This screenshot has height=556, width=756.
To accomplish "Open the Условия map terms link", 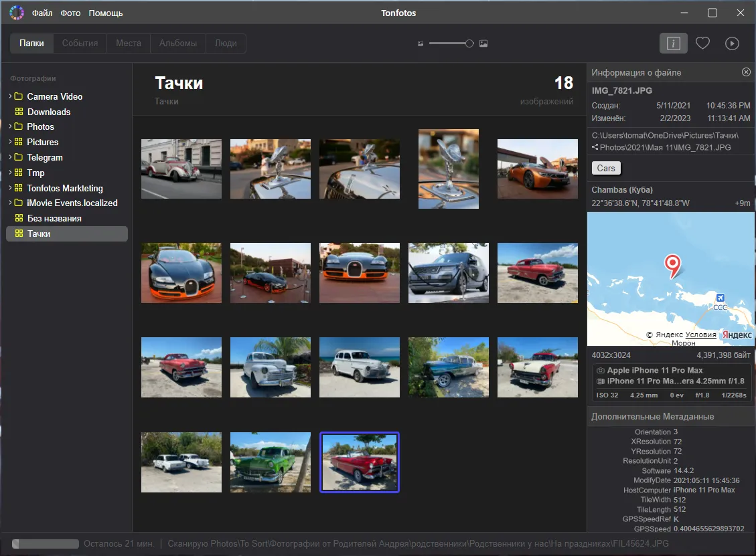I will (x=700, y=335).
